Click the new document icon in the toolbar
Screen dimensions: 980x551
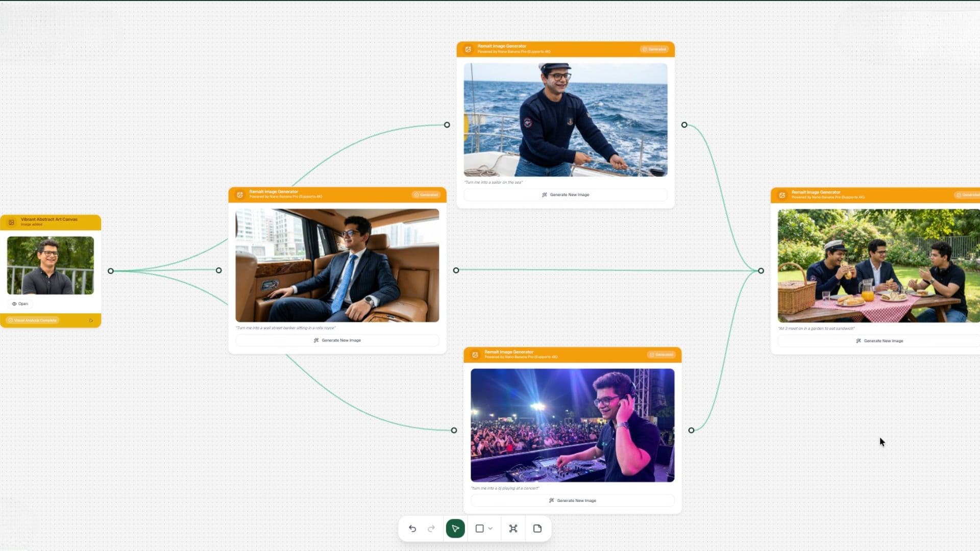[x=537, y=528]
